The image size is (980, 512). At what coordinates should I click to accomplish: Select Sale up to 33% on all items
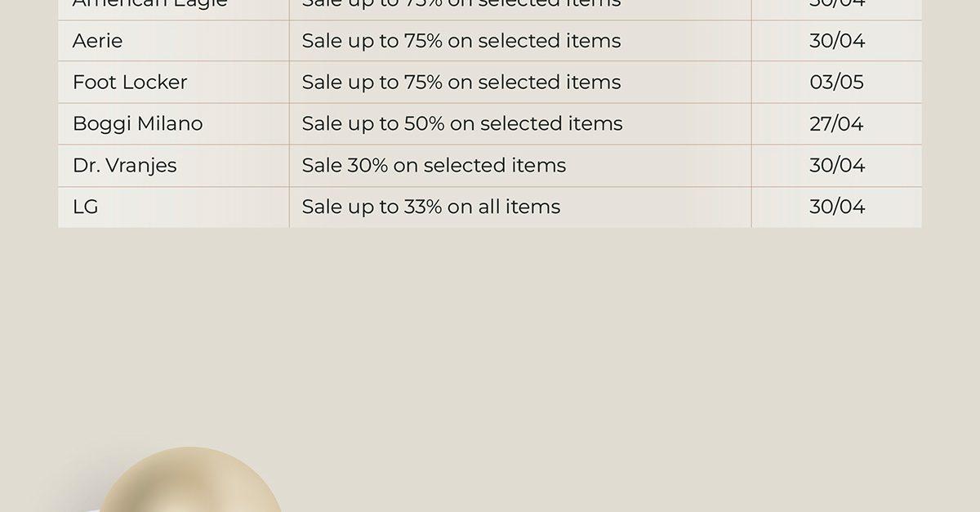pyautogui.click(x=431, y=207)
